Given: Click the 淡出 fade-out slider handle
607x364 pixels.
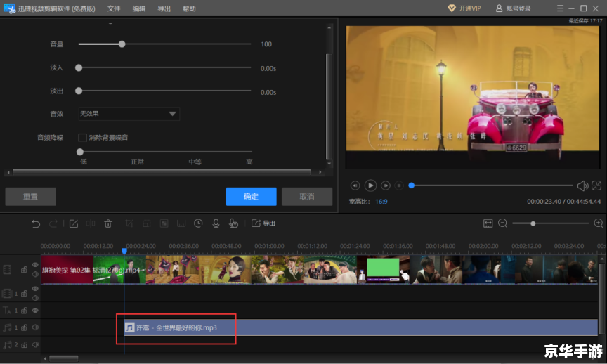Looking at the screenshot, I should (x=79, y=91).
